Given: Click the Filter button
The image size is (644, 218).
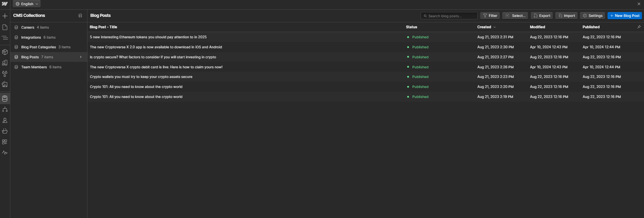Looking at the screenshot, I should click(490, 16).
